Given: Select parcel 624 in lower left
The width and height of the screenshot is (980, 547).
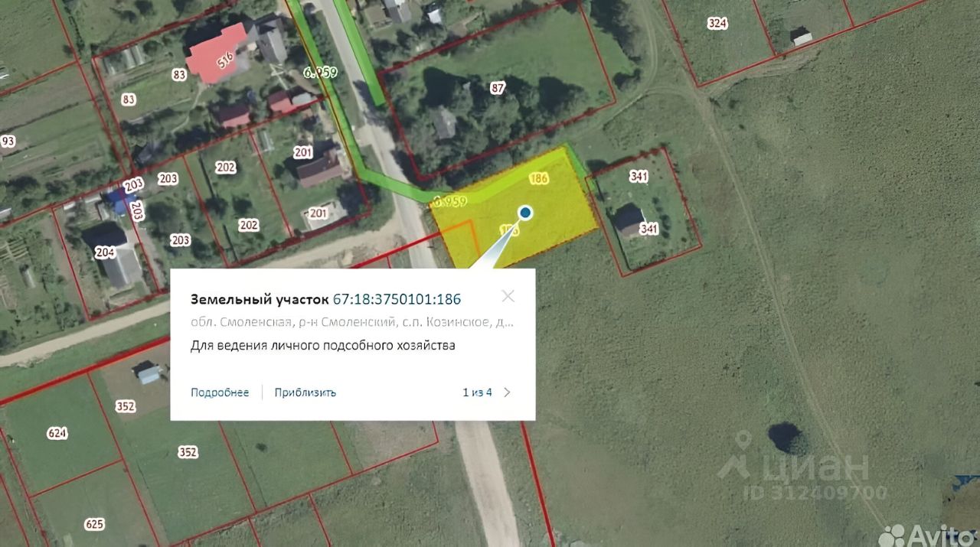Looking at the screenshot, I should tap(57, 433).
